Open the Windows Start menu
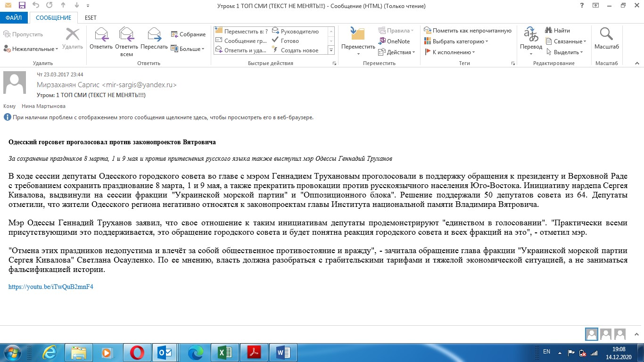 point(12,353)
